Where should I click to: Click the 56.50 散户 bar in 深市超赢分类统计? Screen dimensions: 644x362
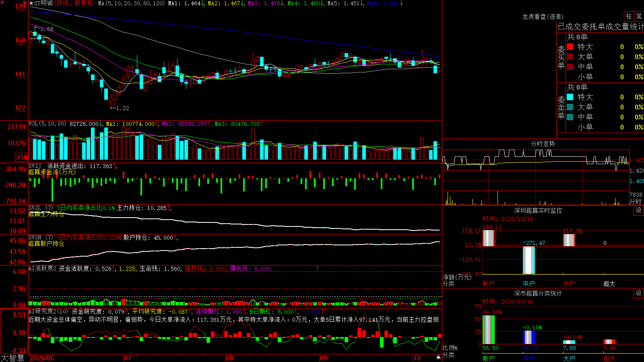click(x=489, y=330)
